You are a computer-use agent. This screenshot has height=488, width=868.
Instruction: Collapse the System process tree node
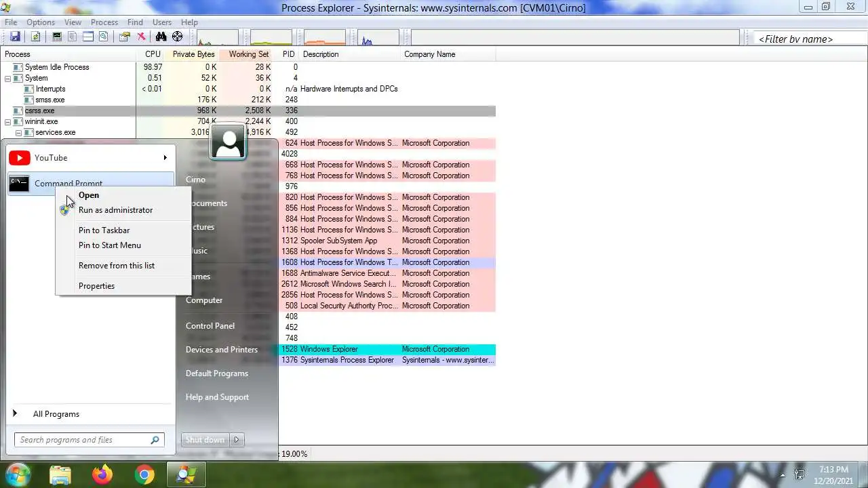pos(8,78)
